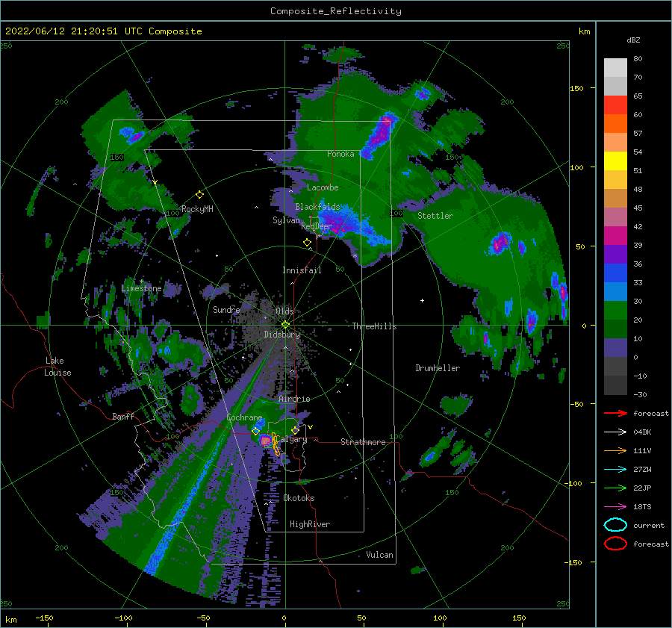The height and width of the screenshot is (628, 672).
Task: Click the RockyMH label
Action: point(197,209)
